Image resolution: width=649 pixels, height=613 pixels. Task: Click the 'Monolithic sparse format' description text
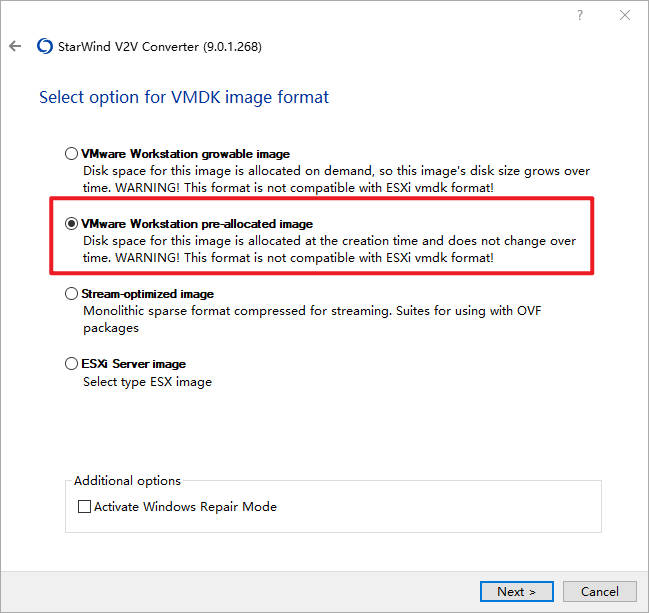pyautogui.click(x=312, y=319)
